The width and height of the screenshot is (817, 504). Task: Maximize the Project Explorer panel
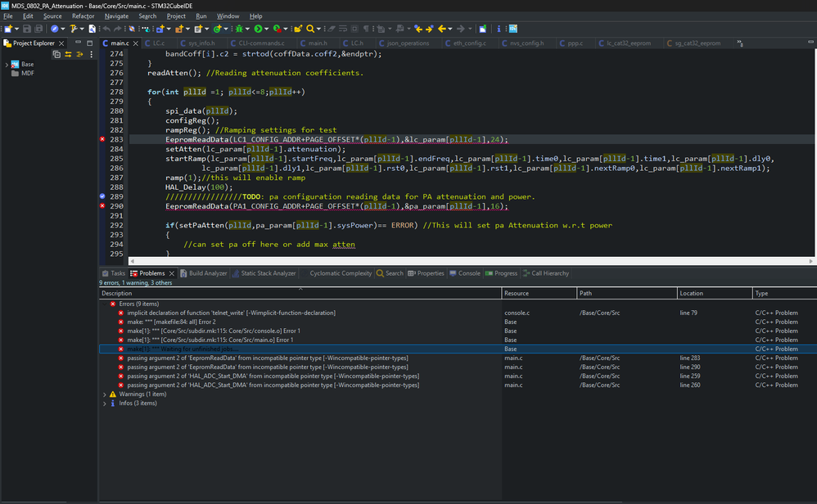[89, 43]
